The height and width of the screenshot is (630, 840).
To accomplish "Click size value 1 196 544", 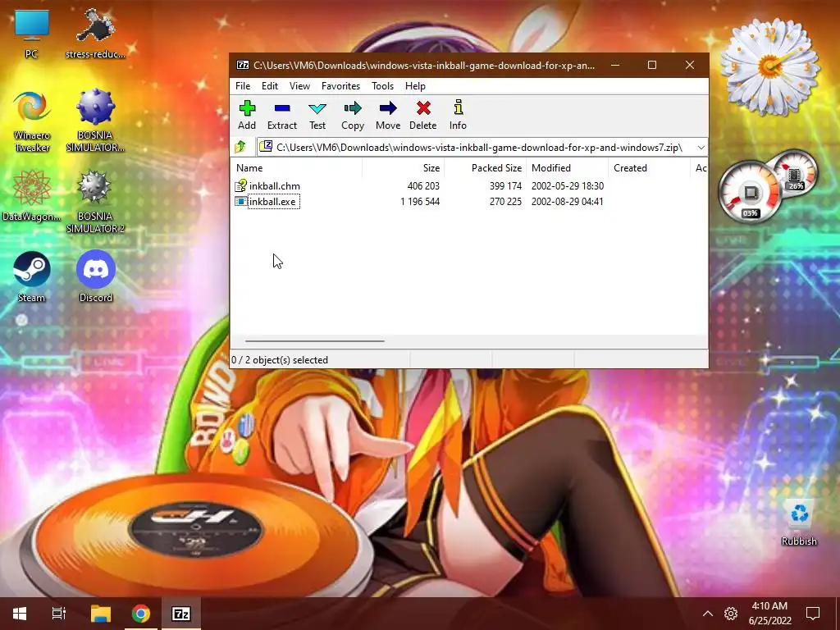I will tap(420, 202).
